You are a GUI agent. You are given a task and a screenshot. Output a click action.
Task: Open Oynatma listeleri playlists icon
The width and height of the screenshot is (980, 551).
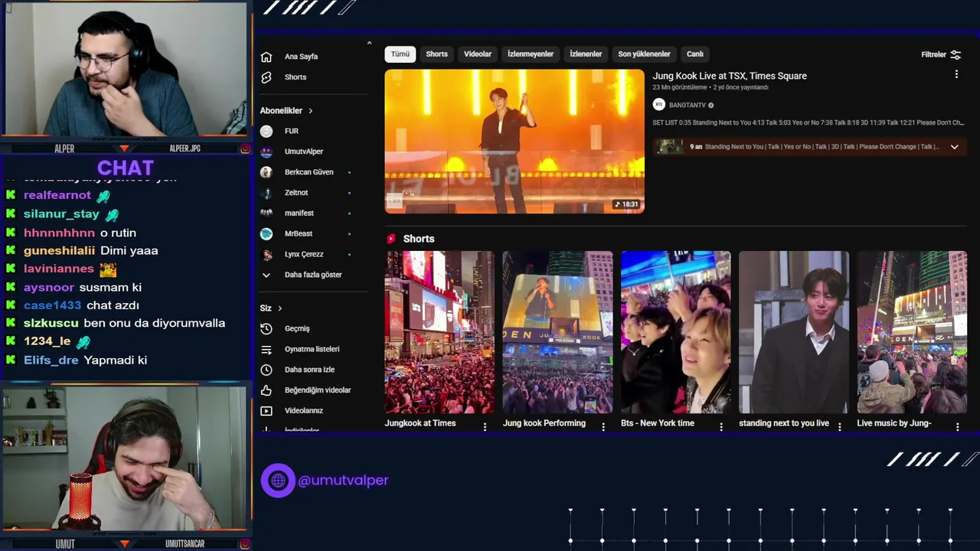[266, 349]
